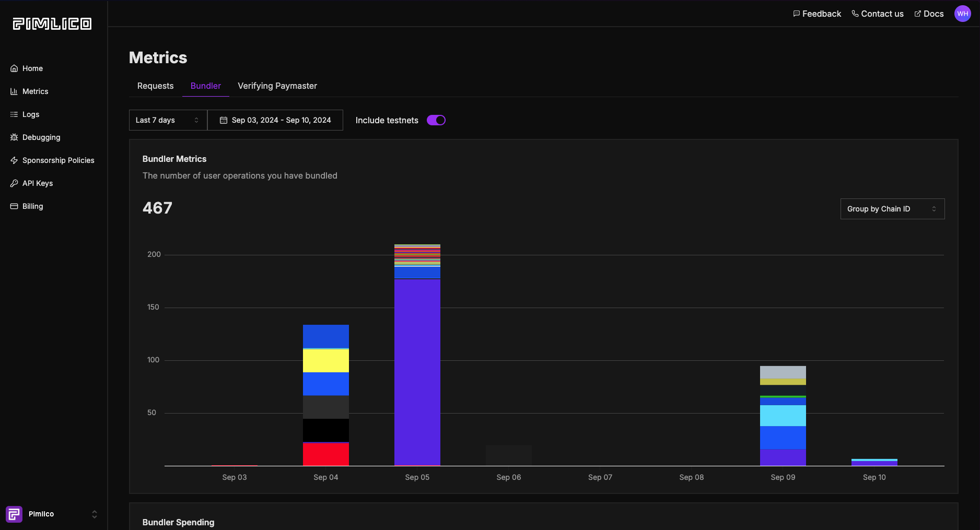Image resolution: width=980 pixels, height=530 pixels.
Task: Click the Home house icon
Action: (x=14, y=68)
